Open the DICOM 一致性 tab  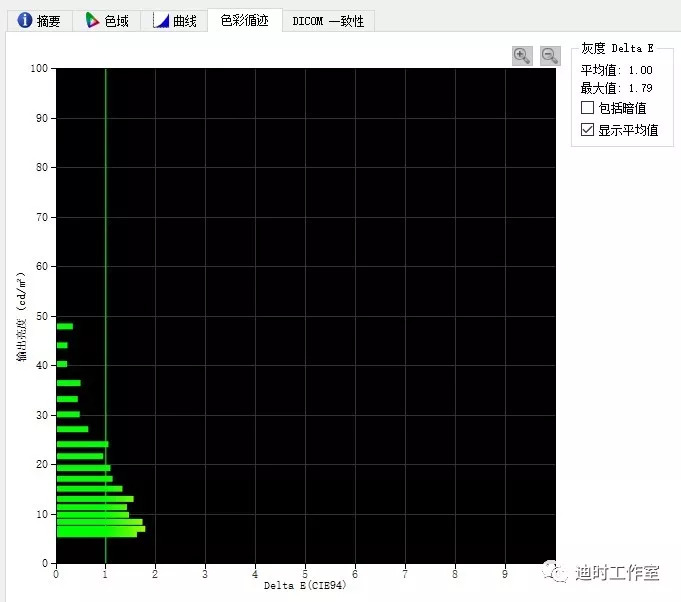pos(328,21)
